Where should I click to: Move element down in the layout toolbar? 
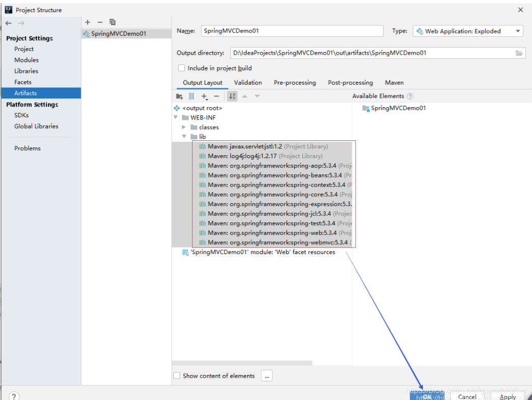click(x=257, y=96)
